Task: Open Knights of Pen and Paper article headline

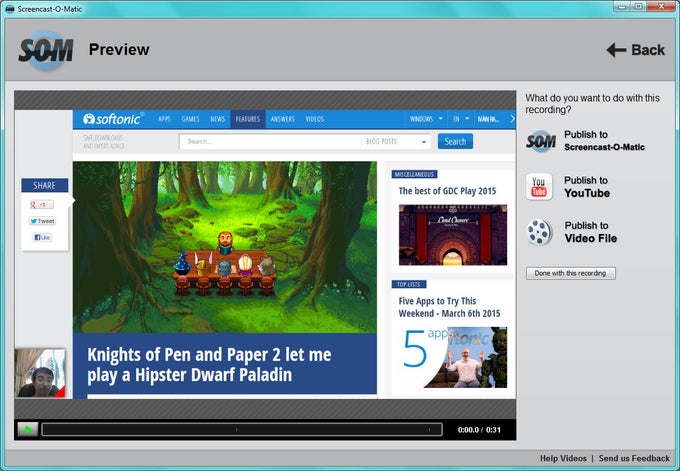Action: (x=209, y=365)
